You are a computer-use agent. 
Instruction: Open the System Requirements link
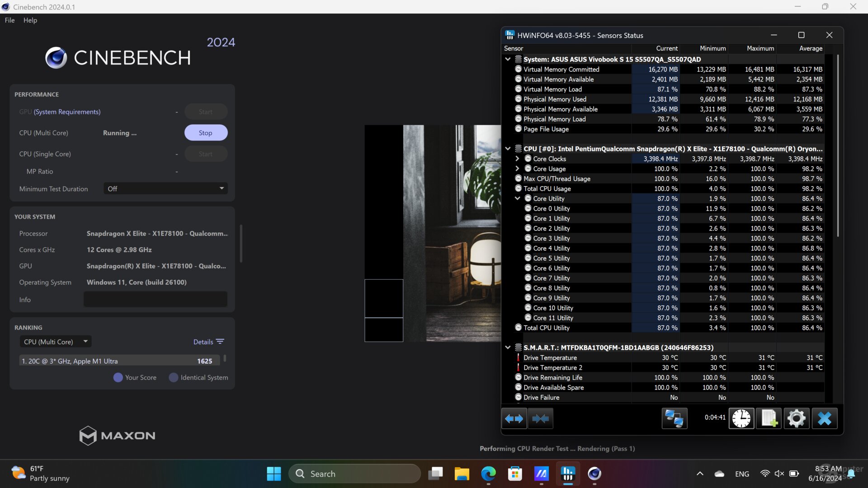67,112
